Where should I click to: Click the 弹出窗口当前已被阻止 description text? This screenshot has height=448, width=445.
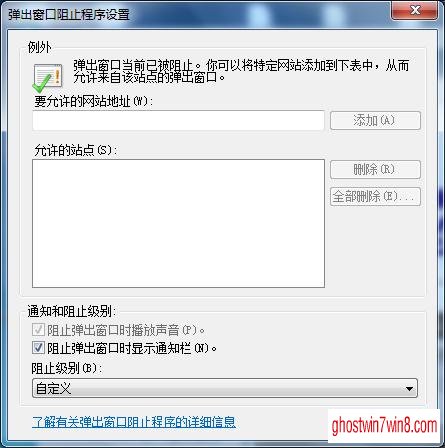241,71
